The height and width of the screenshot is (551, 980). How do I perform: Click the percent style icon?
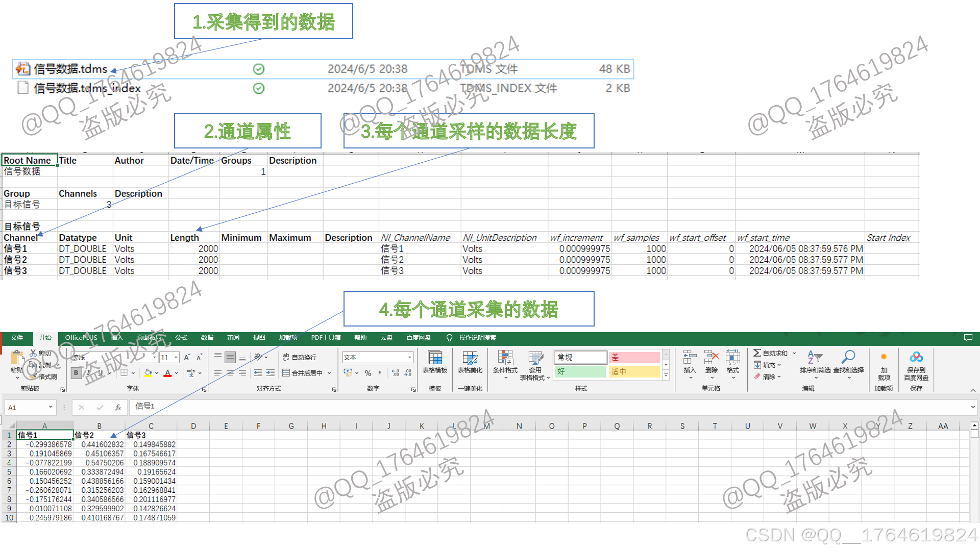tap(368, 373)
